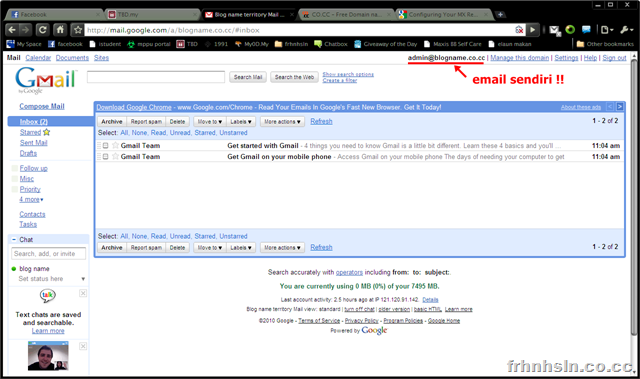Click the top Report spam button

146,122
